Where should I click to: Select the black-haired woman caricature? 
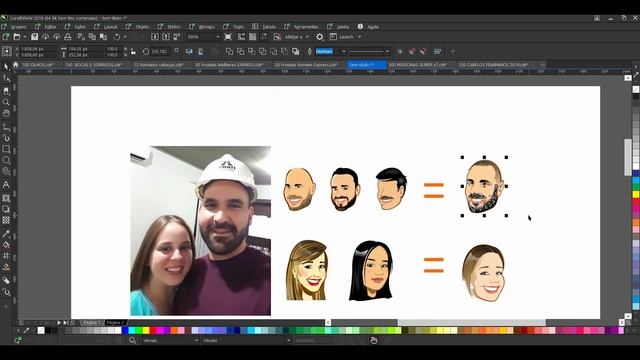pos(371,270)
